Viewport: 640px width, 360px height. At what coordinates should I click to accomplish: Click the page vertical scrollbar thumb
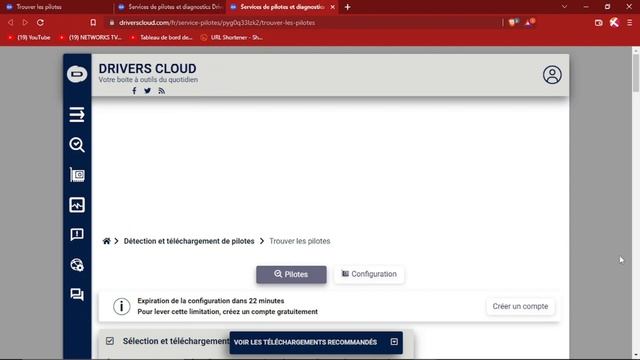pyautogui.click(x=636, y=73)
